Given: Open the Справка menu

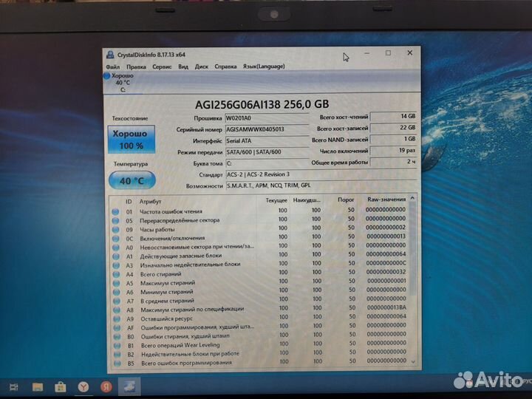Looking at the screenshot, I should click(x=225, y=66).
